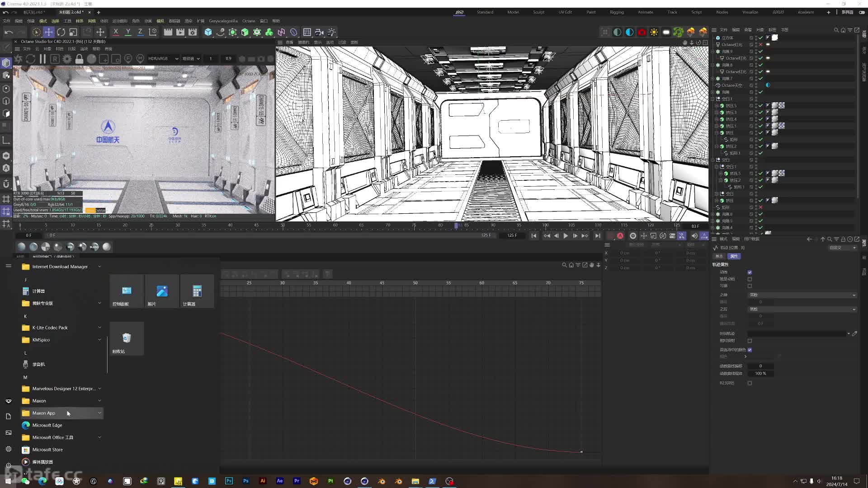Toggle the X axis lock
868x488 pixels.
click(116, 32)
